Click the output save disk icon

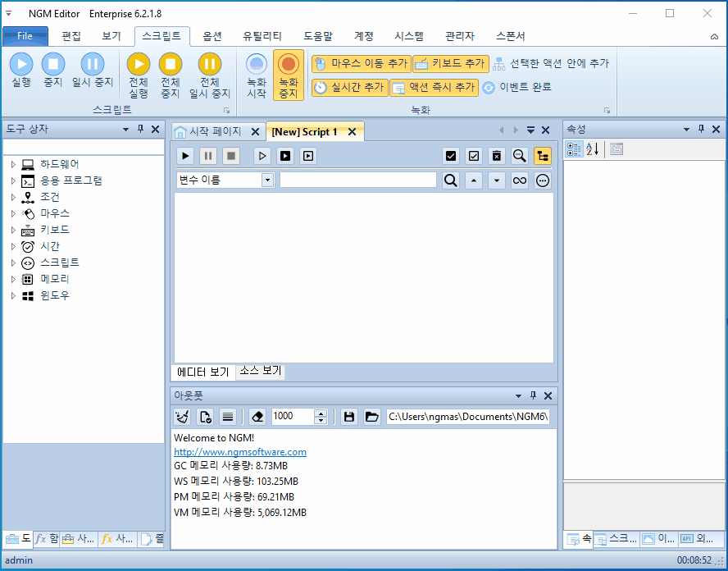coord(349,417)
